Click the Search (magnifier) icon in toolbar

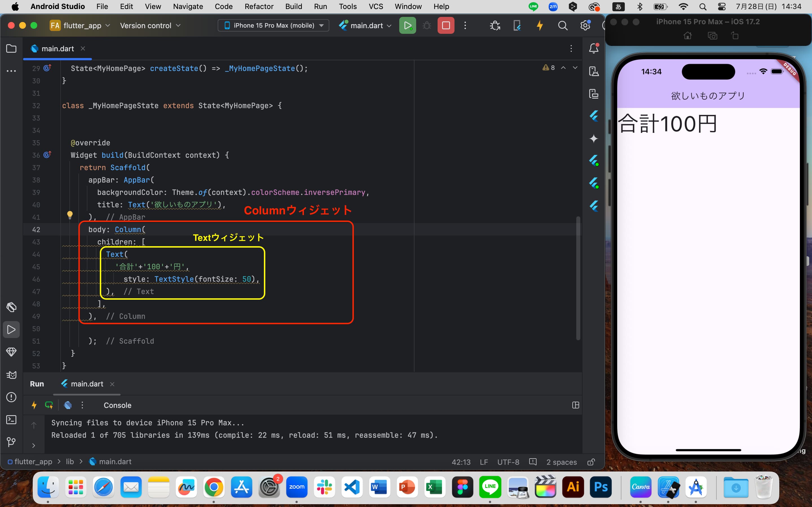click(x=562, y=25)
